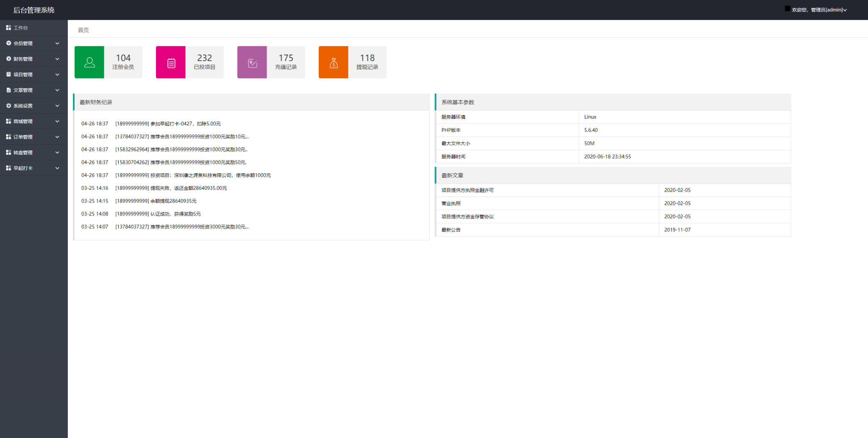Open the admin user dropdown menu
This screenshot has width=868, height=438.
pos(819,10)
